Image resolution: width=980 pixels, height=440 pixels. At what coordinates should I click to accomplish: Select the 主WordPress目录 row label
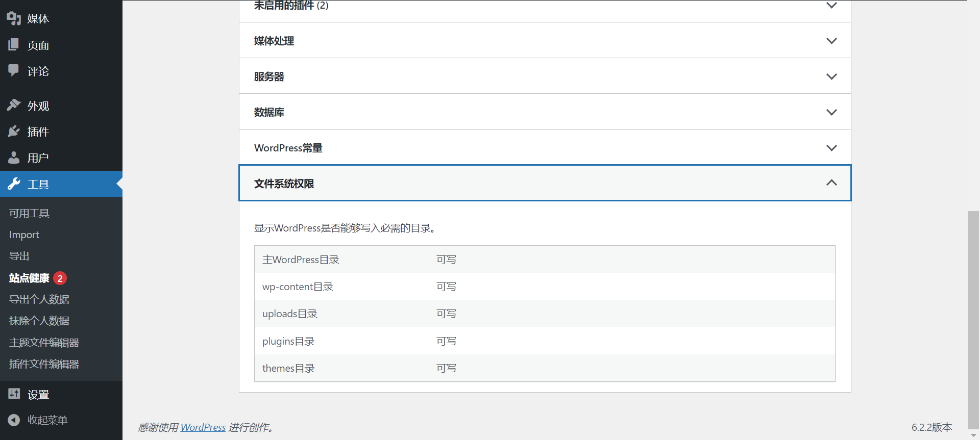(x=301, y=260)
